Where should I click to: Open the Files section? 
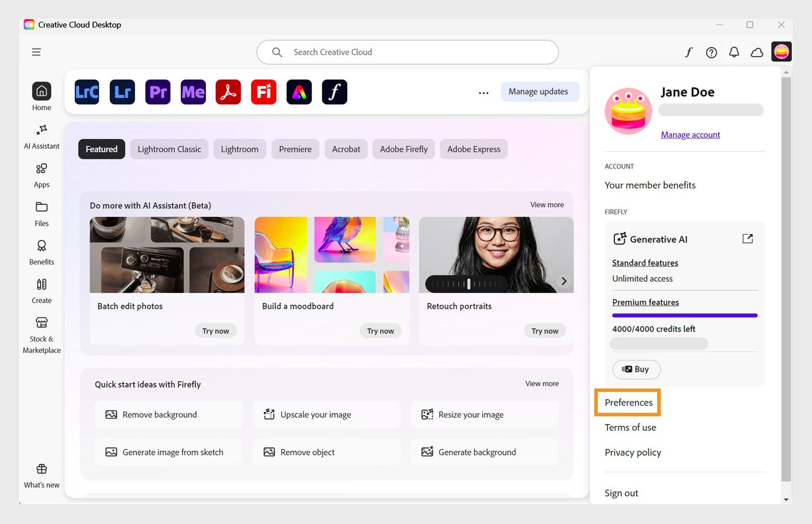(x=42, y=214)
